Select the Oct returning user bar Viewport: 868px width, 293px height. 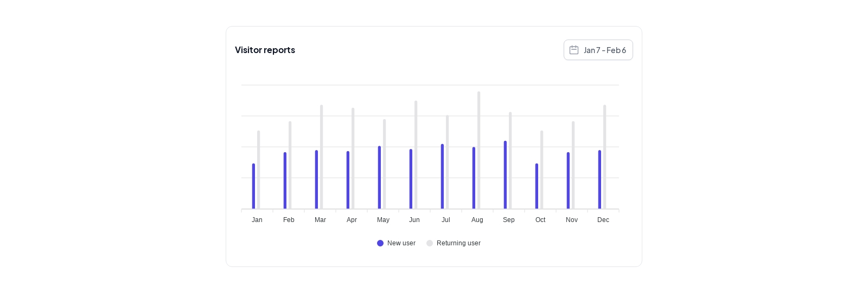pos(542,170)
